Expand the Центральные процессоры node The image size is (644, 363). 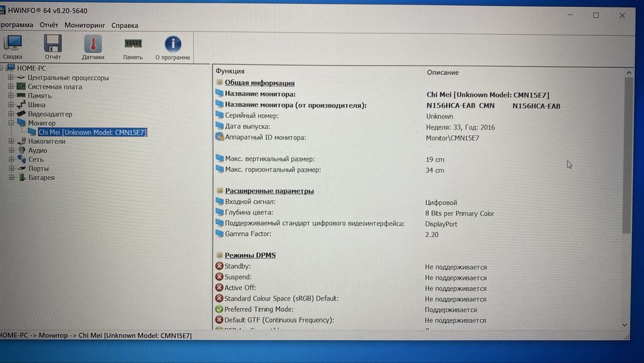[x=11, y=77]
